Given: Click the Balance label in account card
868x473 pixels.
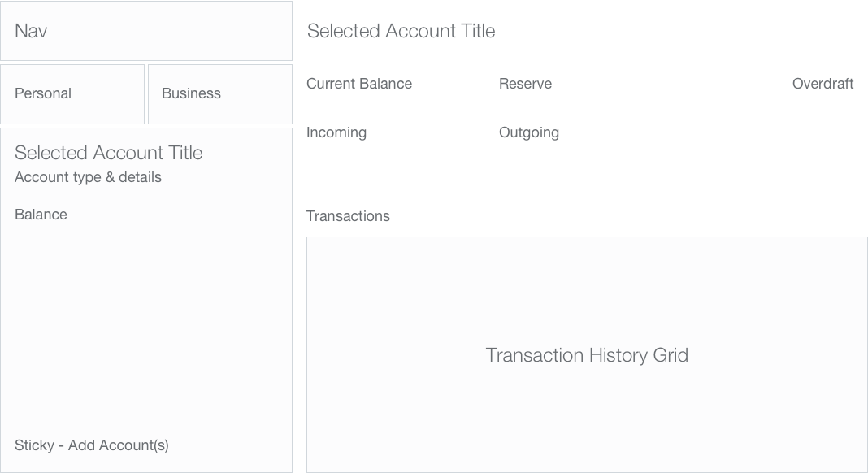Looking at the screenshot, I should [x=41, y=215].
